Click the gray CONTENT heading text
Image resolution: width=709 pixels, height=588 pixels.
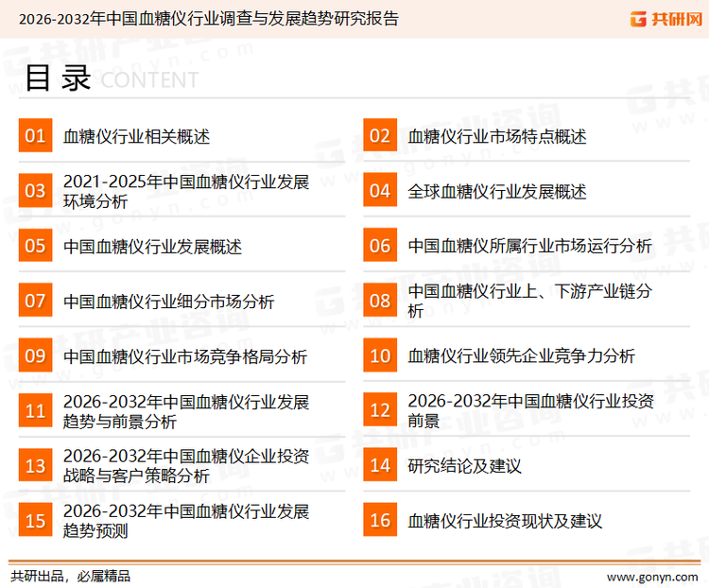click(x=149, y=80)
